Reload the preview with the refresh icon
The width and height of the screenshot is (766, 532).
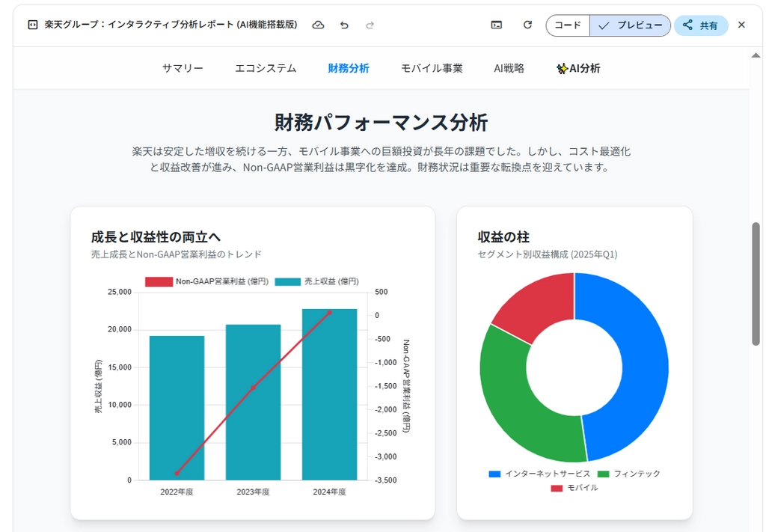pyautogui.click(x=527, y=25)
